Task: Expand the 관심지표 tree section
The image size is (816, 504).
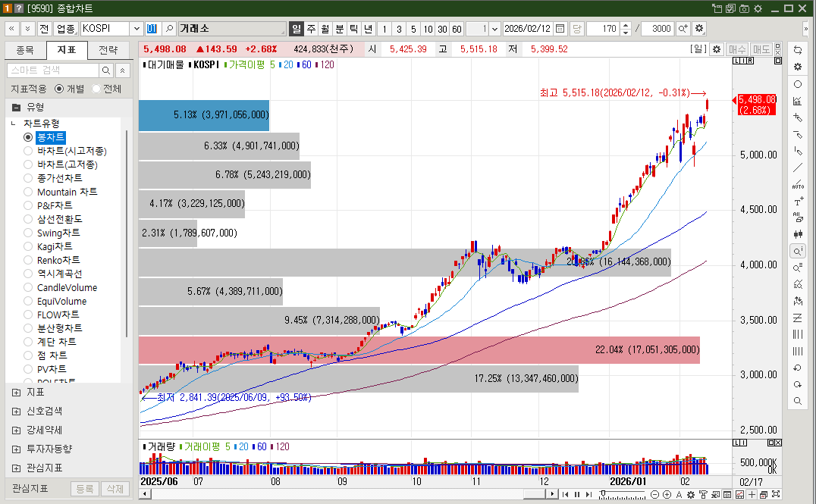Action: pyautogui.click(x=16, y=468)
